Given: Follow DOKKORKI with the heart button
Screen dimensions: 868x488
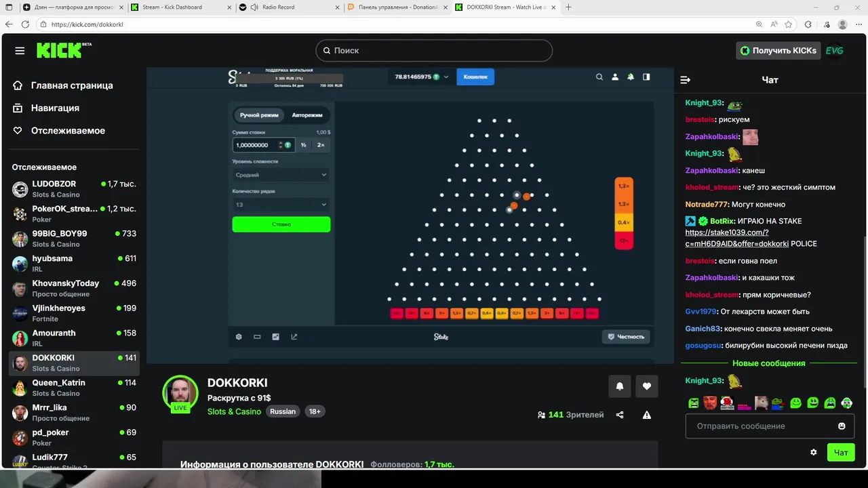Looking at the screenshot, I should click(646, 386).
